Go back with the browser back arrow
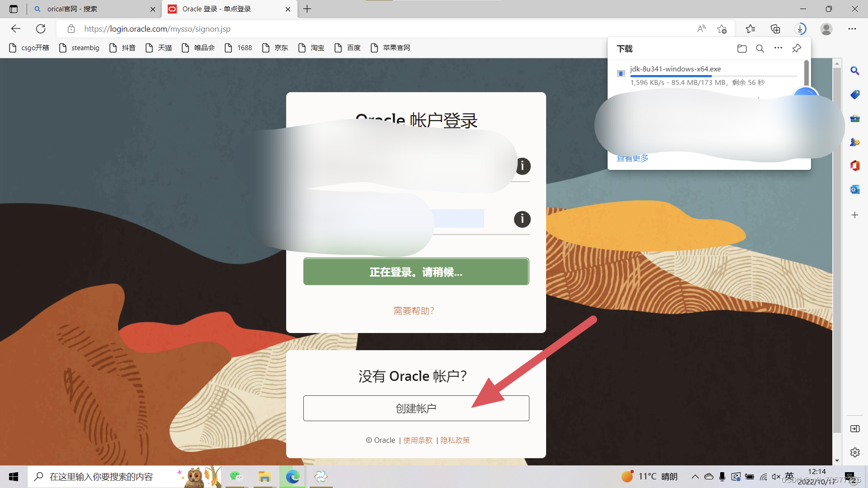Viewport: 868px width, 488px height. pos(16,29)
